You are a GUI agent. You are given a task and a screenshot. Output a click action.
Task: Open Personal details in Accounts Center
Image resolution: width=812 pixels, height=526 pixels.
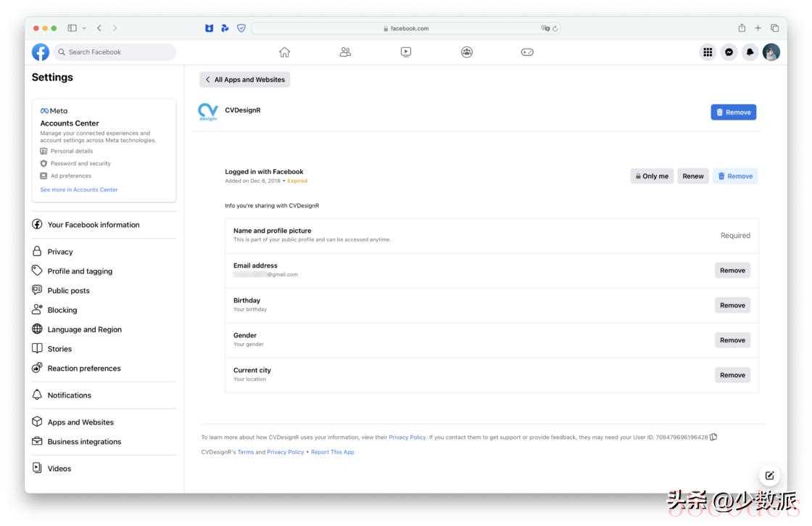(x=67, y=151)
